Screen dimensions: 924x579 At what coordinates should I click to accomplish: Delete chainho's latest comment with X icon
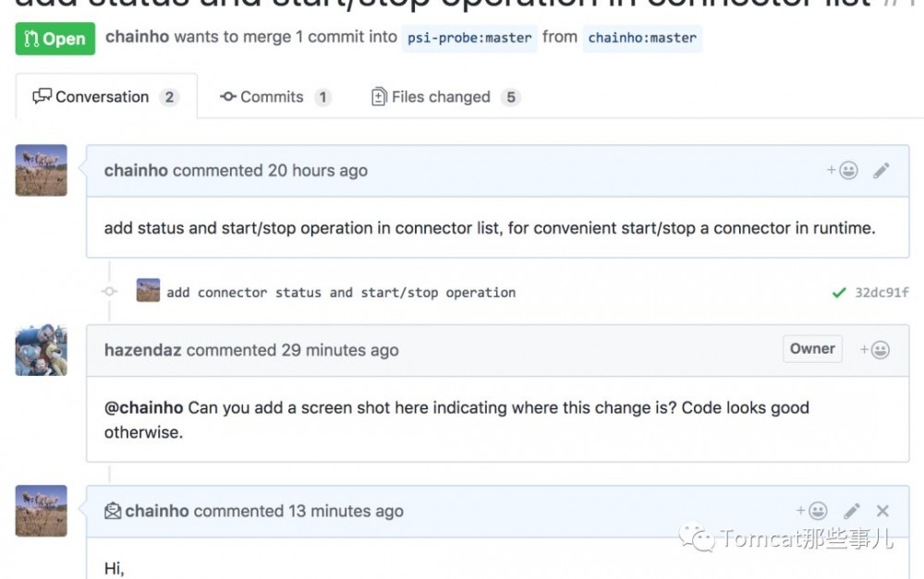pyautogui.click(x=882, y=511)
